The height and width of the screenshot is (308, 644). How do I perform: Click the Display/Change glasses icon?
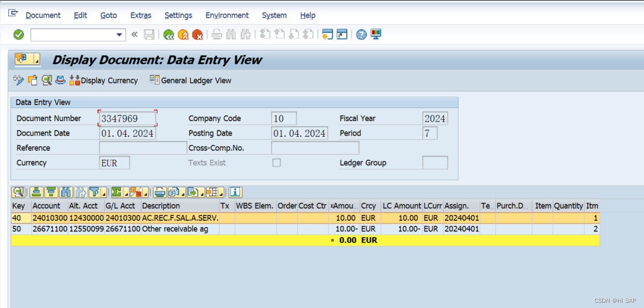19,80
